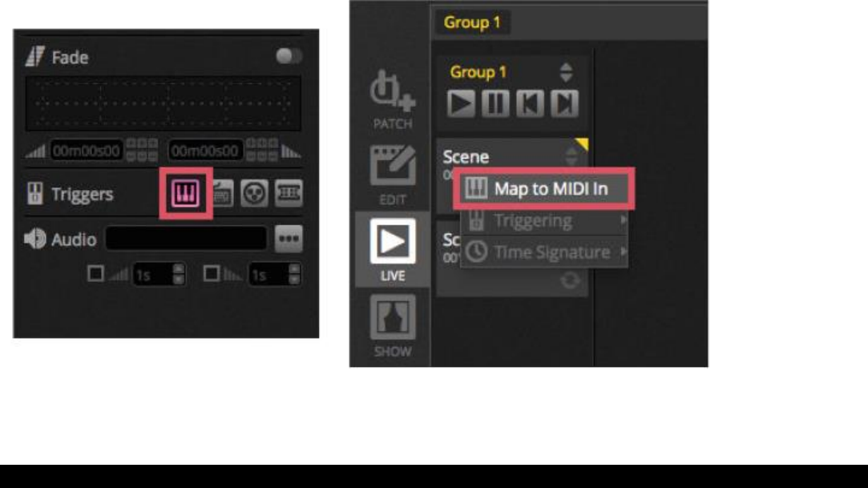Switch to EDIT mode
The height and width of the screenshot is (488, 868).
(x=393, y=175)
